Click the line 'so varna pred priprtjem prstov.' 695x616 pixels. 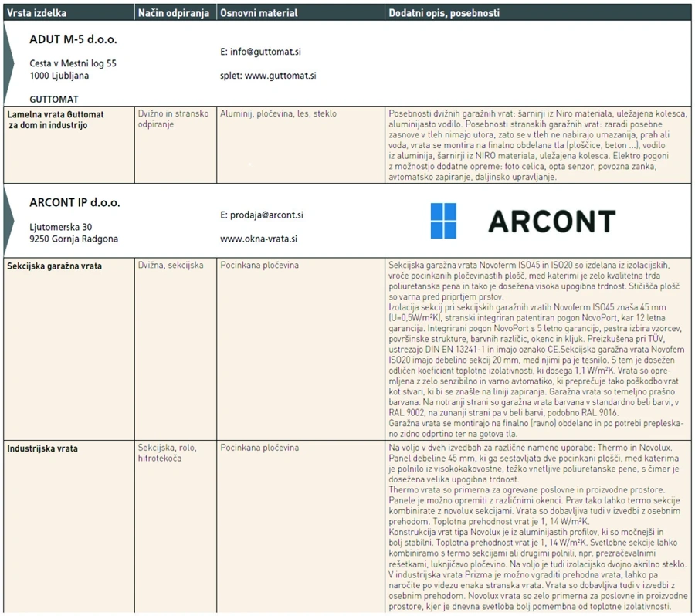pos(446,297)
